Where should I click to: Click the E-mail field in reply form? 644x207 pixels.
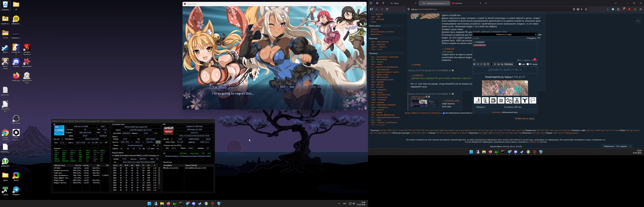click(499, 38)
